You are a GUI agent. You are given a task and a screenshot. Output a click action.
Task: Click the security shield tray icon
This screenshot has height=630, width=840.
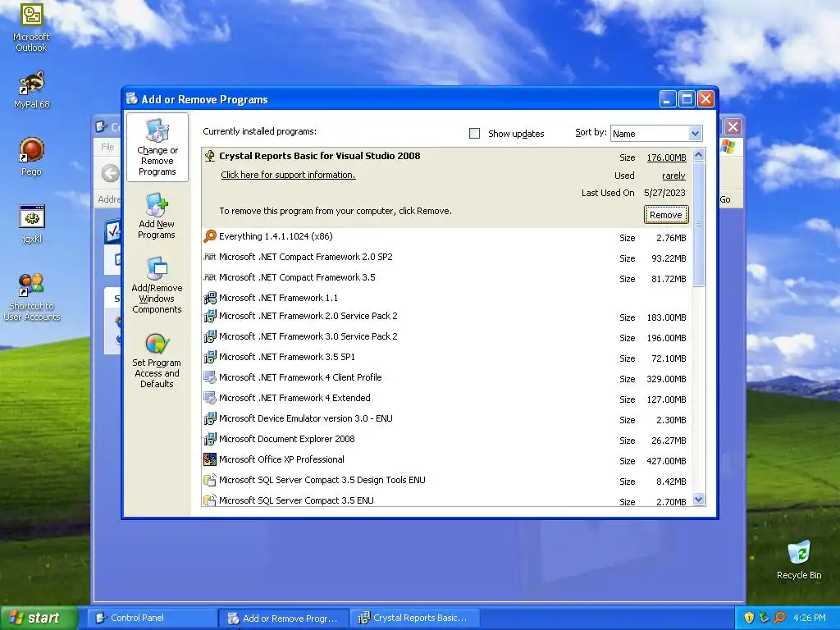[749, 618]
